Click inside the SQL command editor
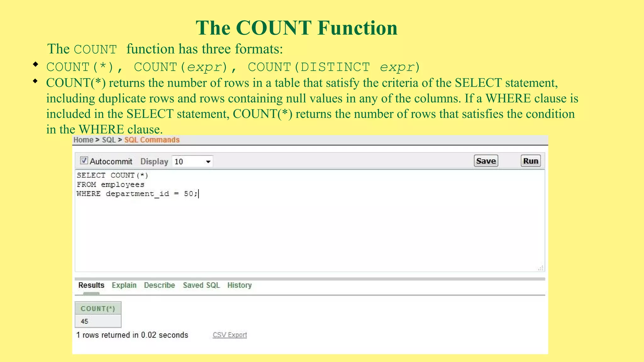Image resolution: width=644 pixels, height=362 pixels. (310, 221)
